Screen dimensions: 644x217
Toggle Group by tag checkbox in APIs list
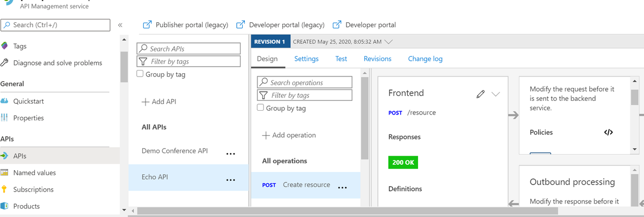tap(140, 74)
